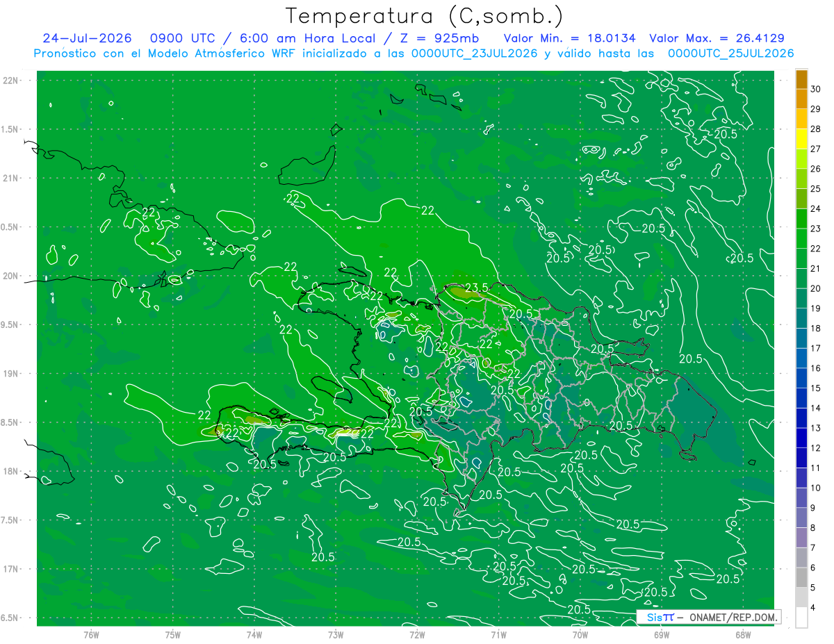
Task: Click the '71W' longitude axis label
Action: (498, 634)
